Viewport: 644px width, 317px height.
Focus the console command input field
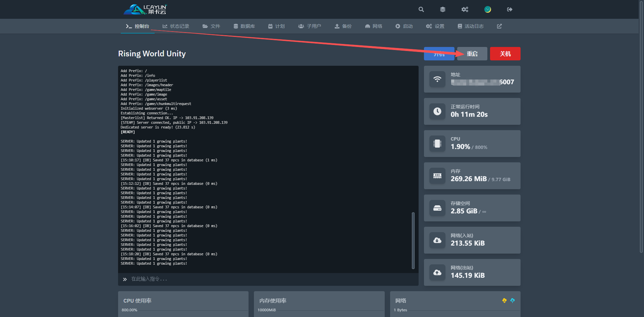click(x=268, y=279)
